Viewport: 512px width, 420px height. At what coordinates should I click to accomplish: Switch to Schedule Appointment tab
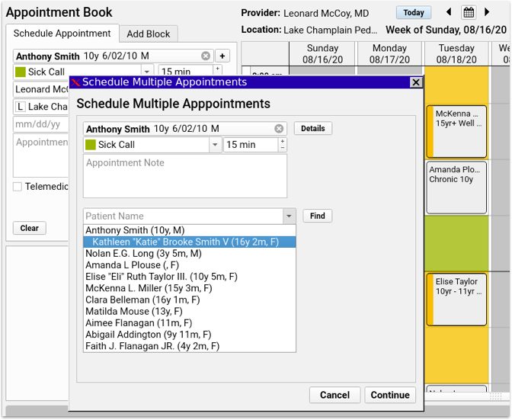pyautogui.click(x=62, y=34)
